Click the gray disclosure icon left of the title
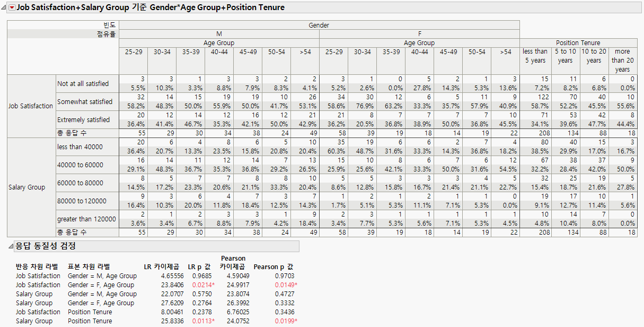The height and width of the screenshot is (327, 644). (x=4, y=7)
